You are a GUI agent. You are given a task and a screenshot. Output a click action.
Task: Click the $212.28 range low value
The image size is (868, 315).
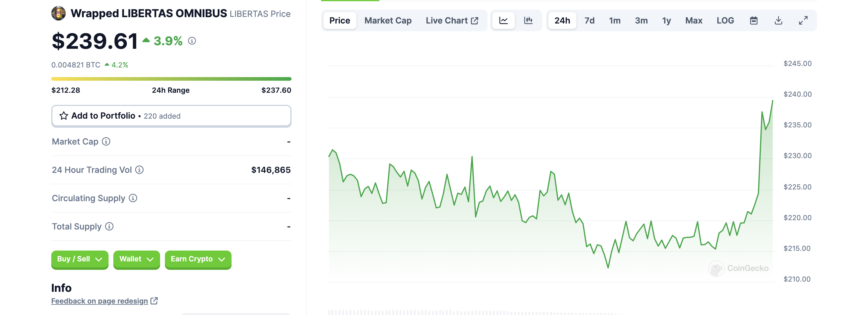pos(66,90)
